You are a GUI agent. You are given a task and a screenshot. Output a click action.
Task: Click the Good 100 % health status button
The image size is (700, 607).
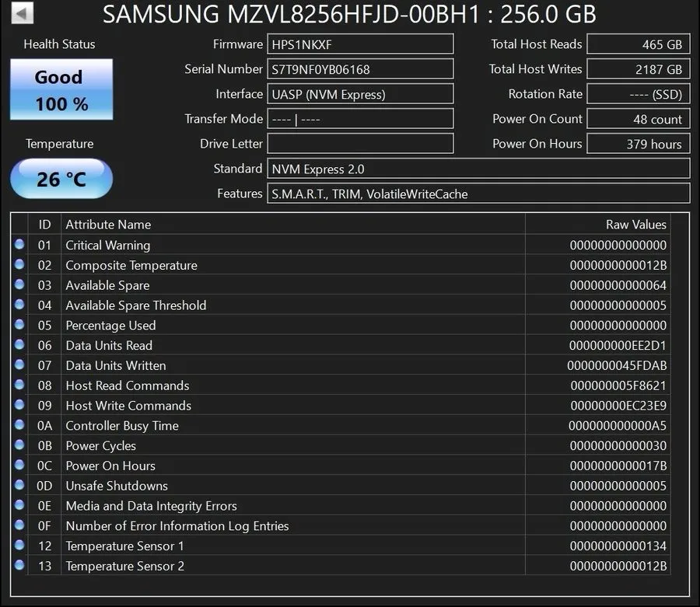pyautogui.click(x=61, y=89)
